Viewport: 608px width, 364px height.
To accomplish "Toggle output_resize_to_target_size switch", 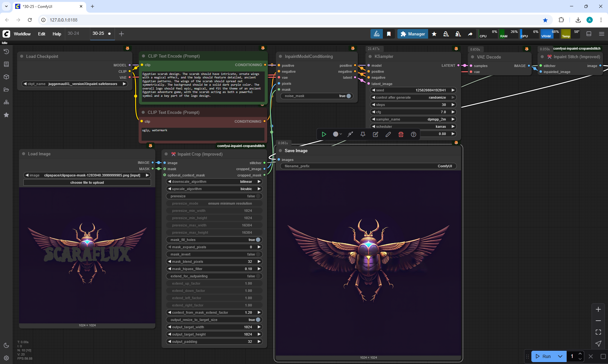I will click(258, 320).
